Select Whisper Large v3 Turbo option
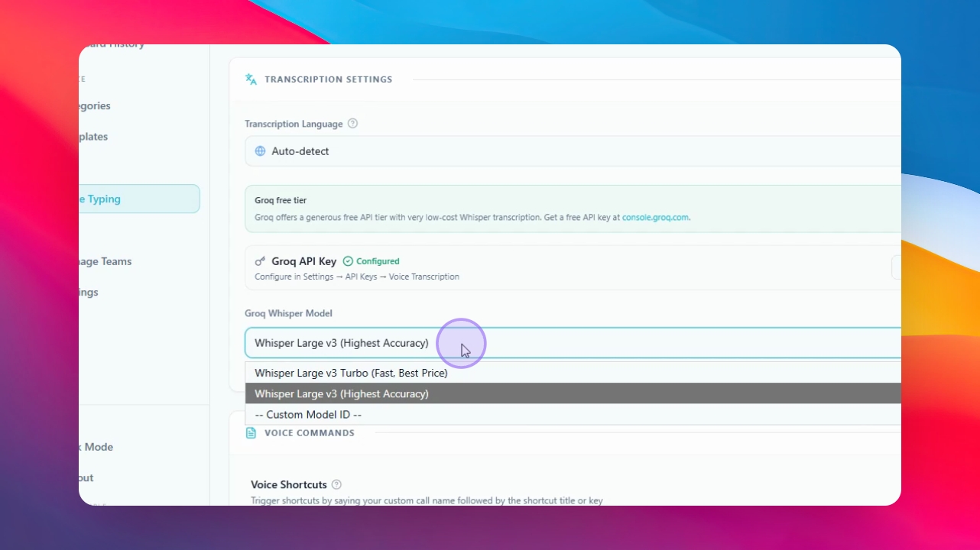 point(573,373)
